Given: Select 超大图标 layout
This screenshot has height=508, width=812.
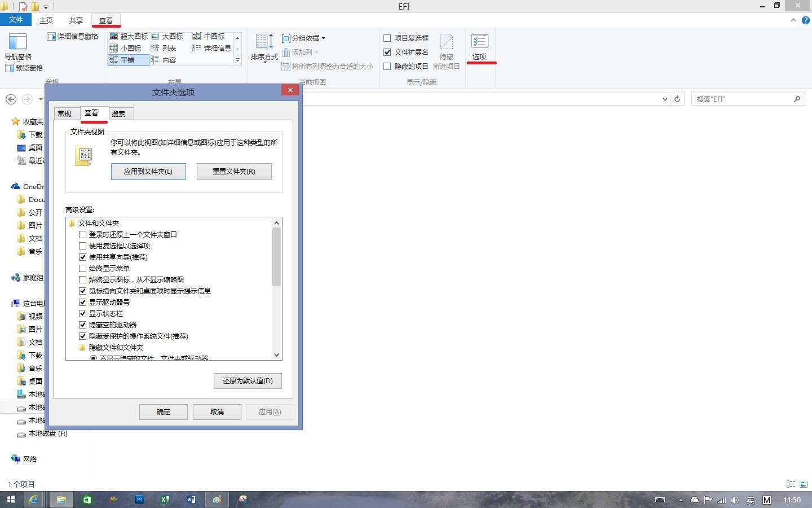Looking at the screenshot, I should (129, 36).
